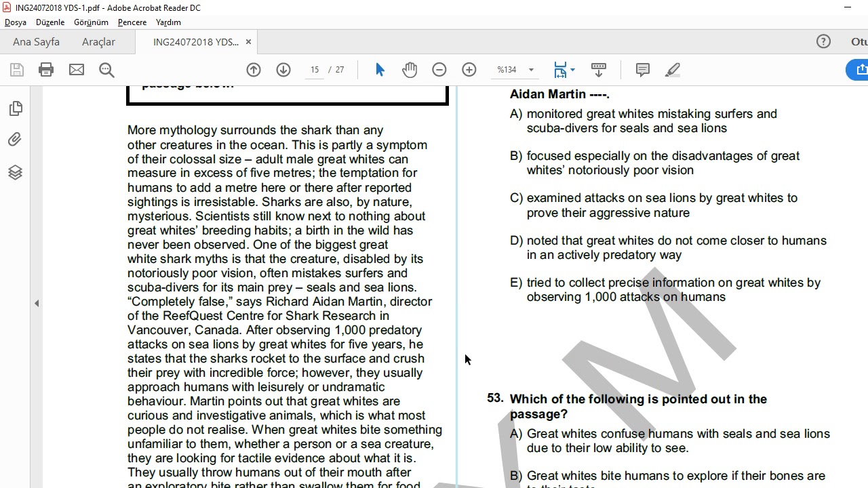Viewport: 868px width, 488px height.
Task: Open the Pencere menu
Action: click(x=132, y=22)
